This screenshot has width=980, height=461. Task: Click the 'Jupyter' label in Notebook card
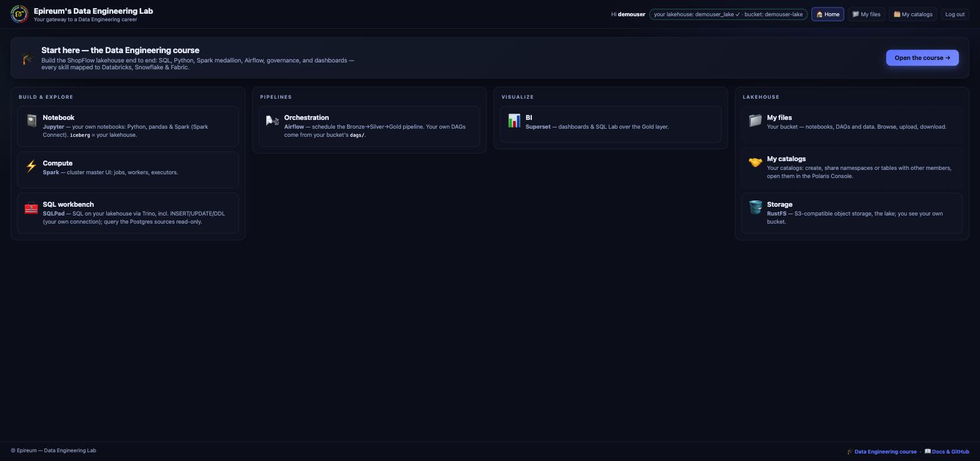coord(53,127)
